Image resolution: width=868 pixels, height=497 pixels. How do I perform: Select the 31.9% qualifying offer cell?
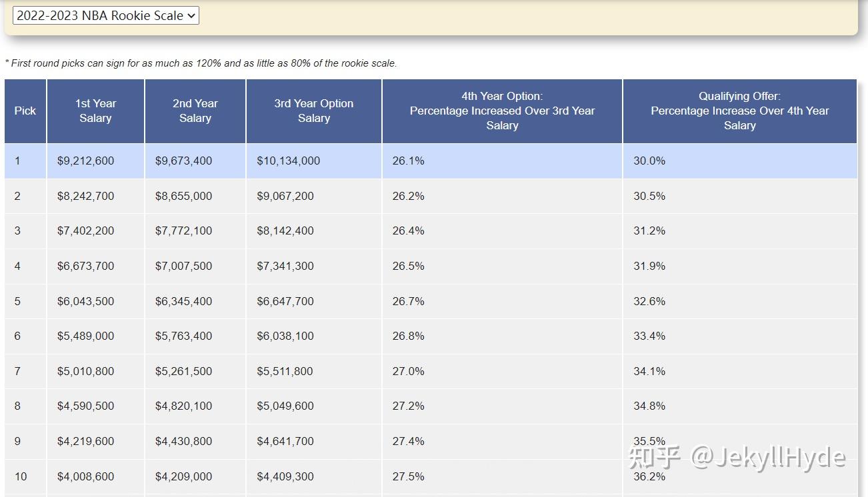click(x=740, y=266)
